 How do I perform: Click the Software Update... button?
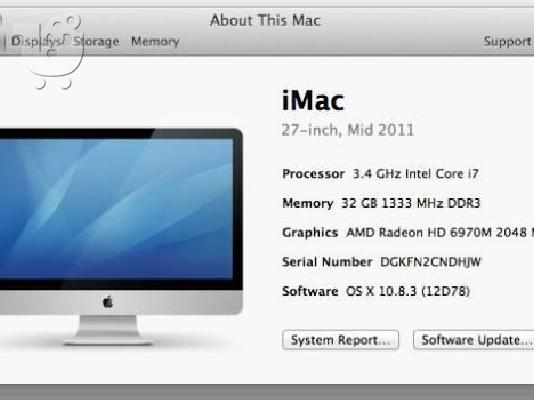pos(474,340)
